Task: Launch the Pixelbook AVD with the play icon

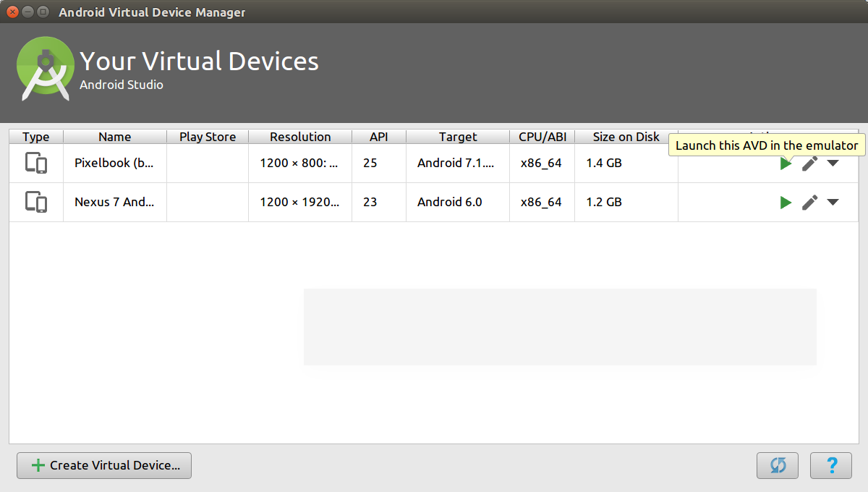Action: (786, 164)
